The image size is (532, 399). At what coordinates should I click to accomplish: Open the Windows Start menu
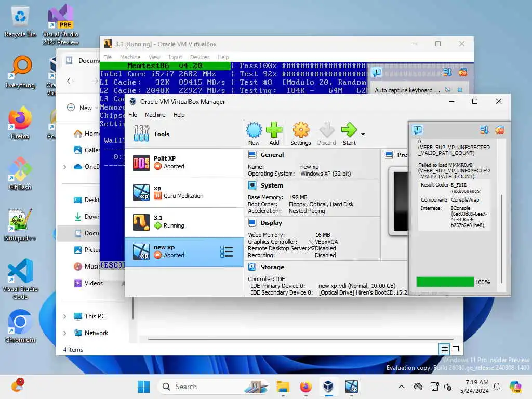[143, 387]
